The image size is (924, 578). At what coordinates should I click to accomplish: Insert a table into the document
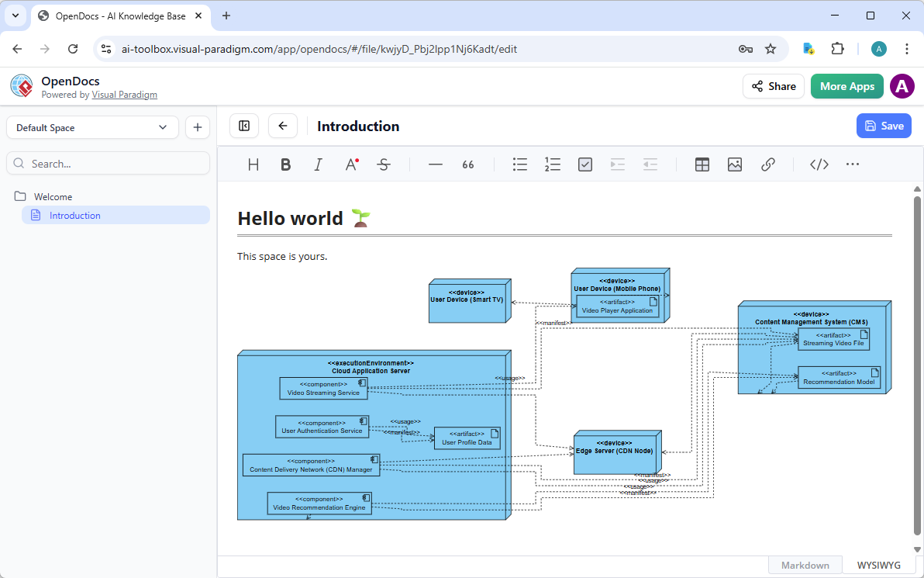702,164
